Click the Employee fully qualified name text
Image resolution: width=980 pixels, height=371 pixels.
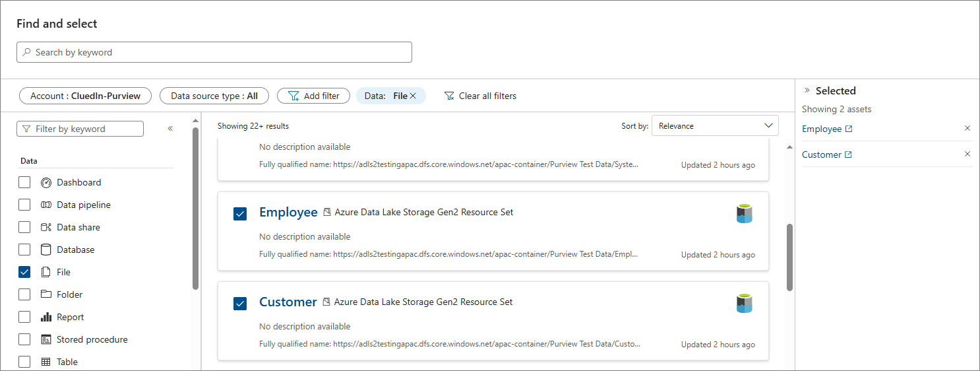point(448,253)
